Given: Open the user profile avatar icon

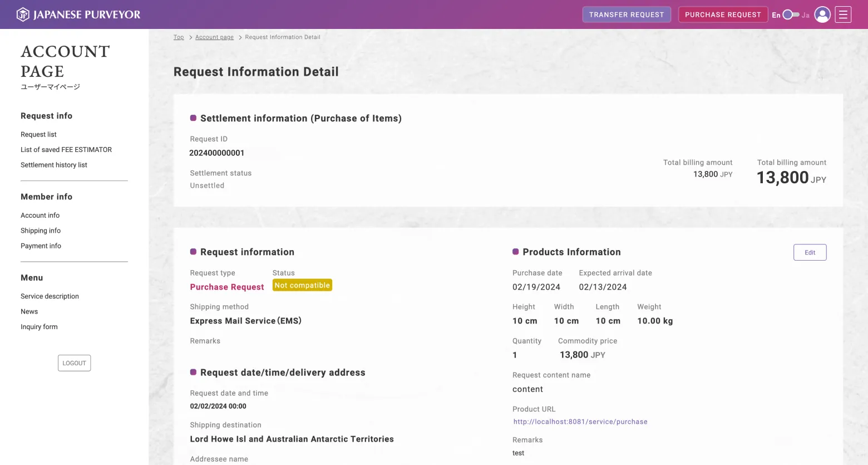Looking at the screenshot, I should click(x=822, y=14).
